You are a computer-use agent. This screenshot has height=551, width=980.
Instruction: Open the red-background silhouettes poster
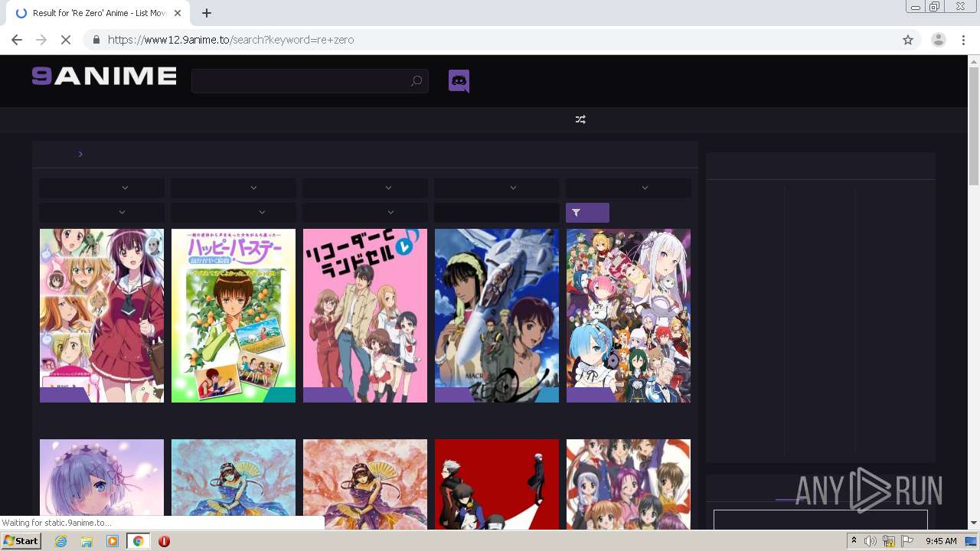497,484
